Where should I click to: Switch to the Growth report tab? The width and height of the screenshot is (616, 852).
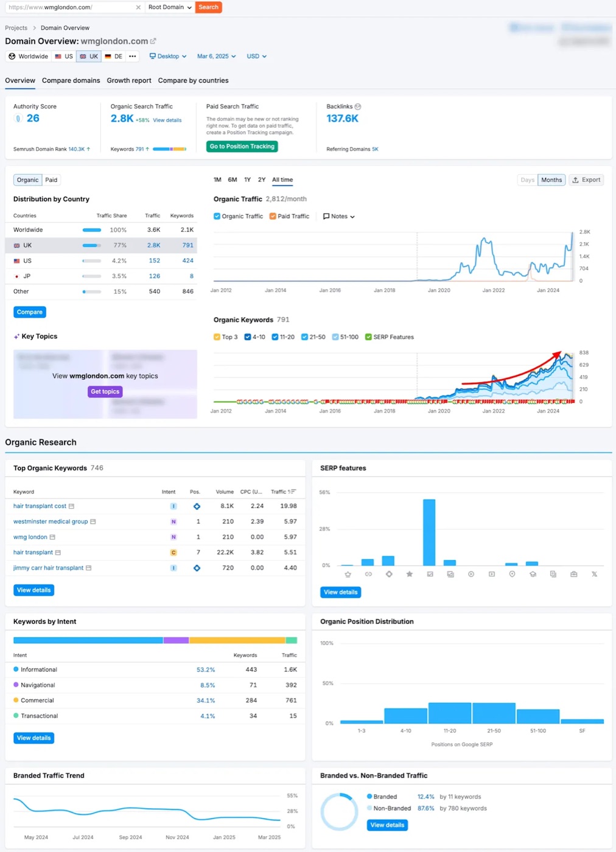(x=129, y=80)
